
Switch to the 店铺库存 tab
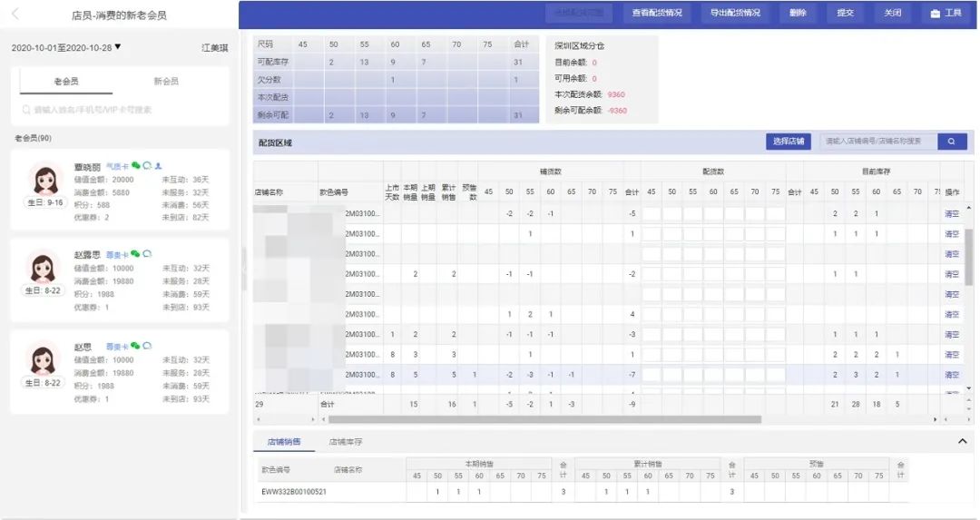coord(346,442)
